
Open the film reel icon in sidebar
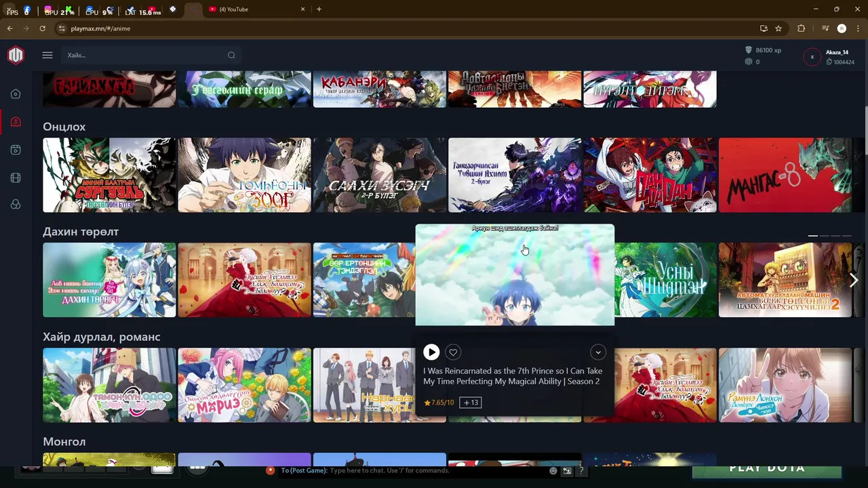pos(16,178)
